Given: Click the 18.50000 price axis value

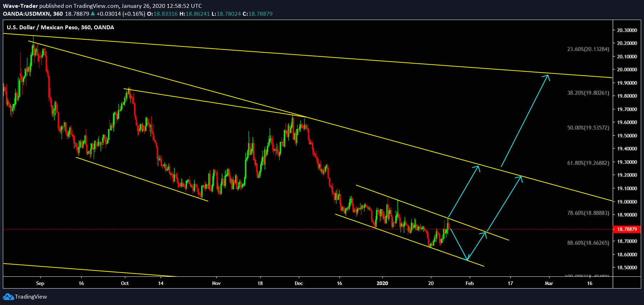Looking at the screenshot, I should click(x=627, y=267).
